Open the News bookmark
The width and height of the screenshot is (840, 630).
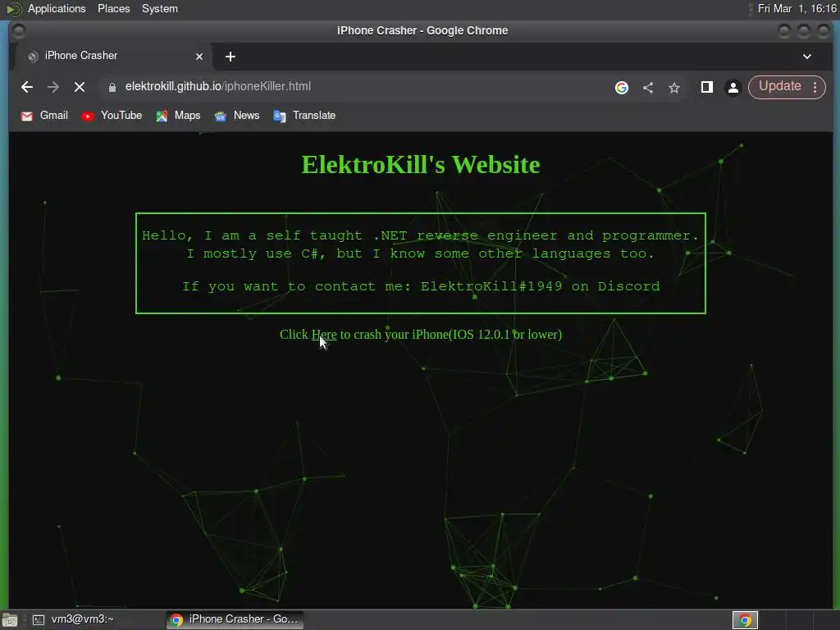click(236, 116)
